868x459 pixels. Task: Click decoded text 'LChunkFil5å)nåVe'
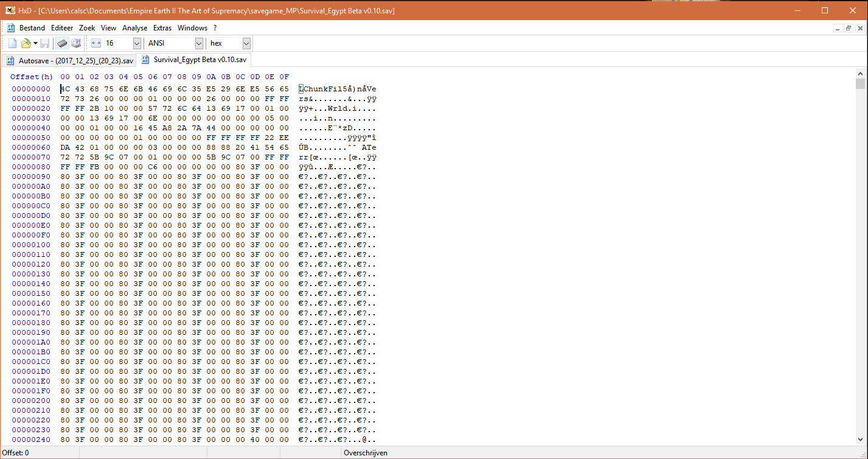pos(337,89)
